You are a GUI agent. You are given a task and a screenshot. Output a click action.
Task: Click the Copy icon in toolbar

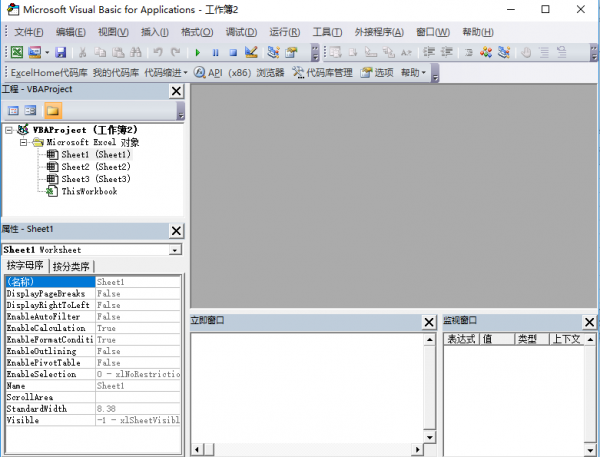tap(100, 52)
